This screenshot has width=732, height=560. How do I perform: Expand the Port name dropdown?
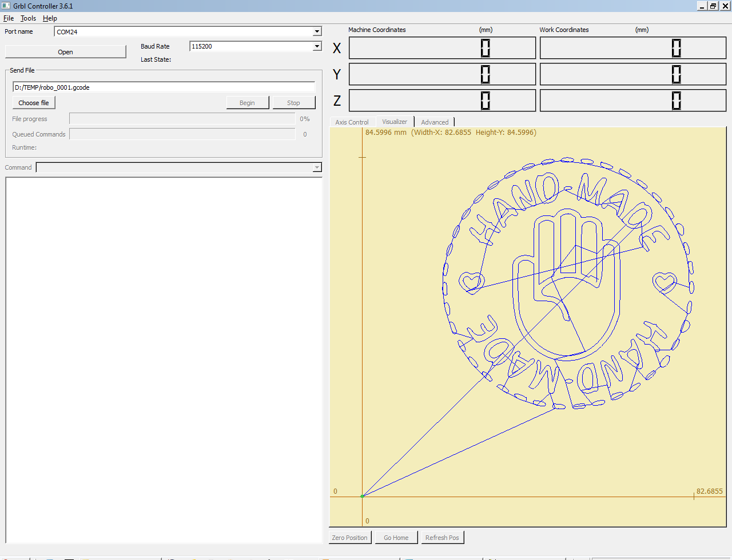click(317, 32)
